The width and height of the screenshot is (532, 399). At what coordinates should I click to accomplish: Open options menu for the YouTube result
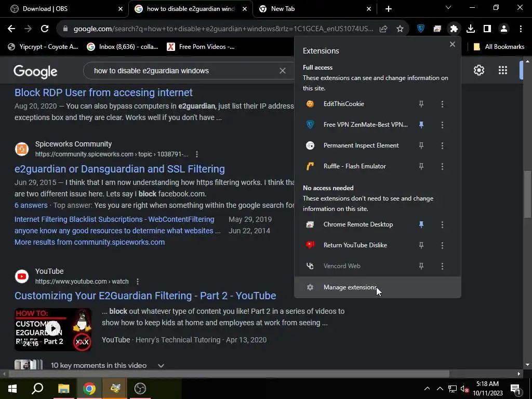(x=137, y=282)
